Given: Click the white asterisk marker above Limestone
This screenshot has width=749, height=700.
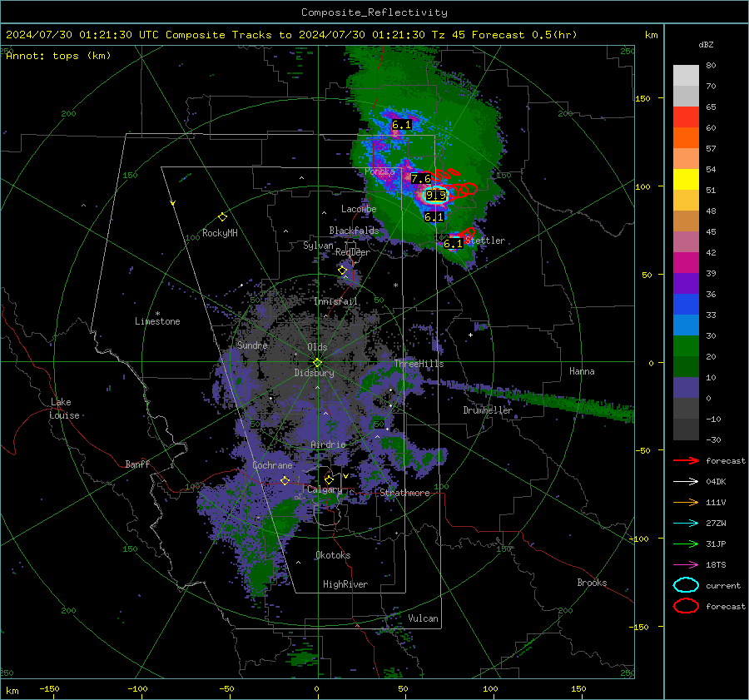Looking at the screenshot, I should tap(157, 314).
